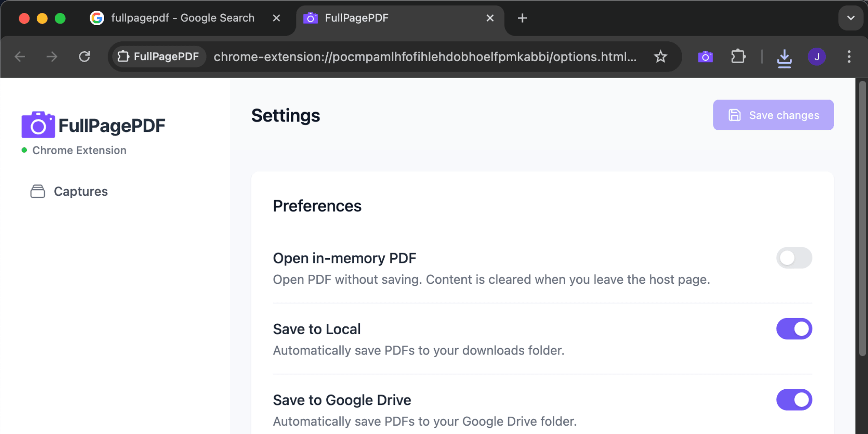Select the FullPagePDF browser tab
The width and height of the screenshot is (868, 434).
[x=399, y=18]
